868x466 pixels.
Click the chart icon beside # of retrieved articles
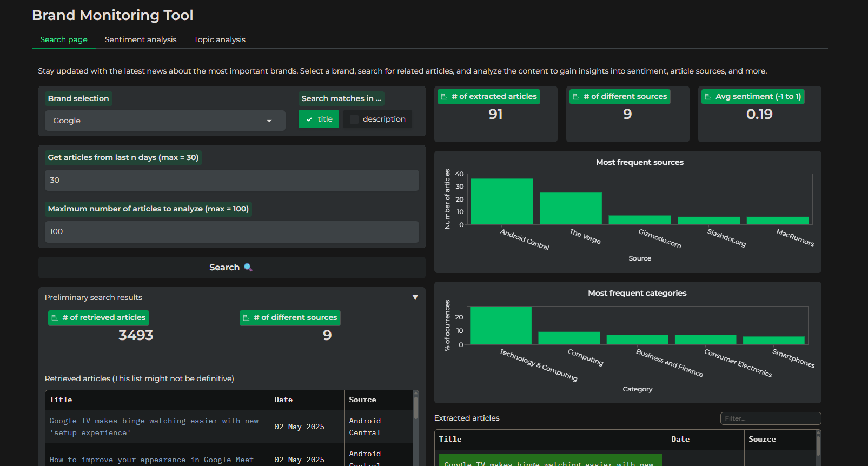pos(55,318)
